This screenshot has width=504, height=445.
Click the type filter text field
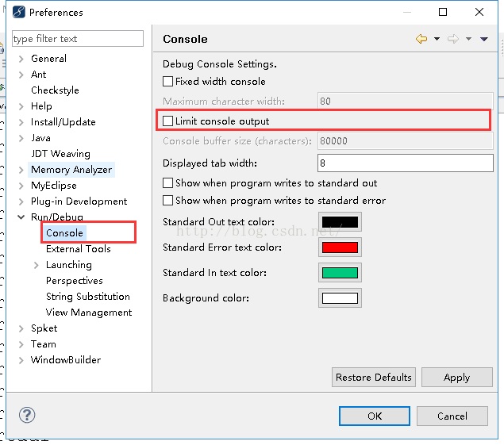coord(78,39)
